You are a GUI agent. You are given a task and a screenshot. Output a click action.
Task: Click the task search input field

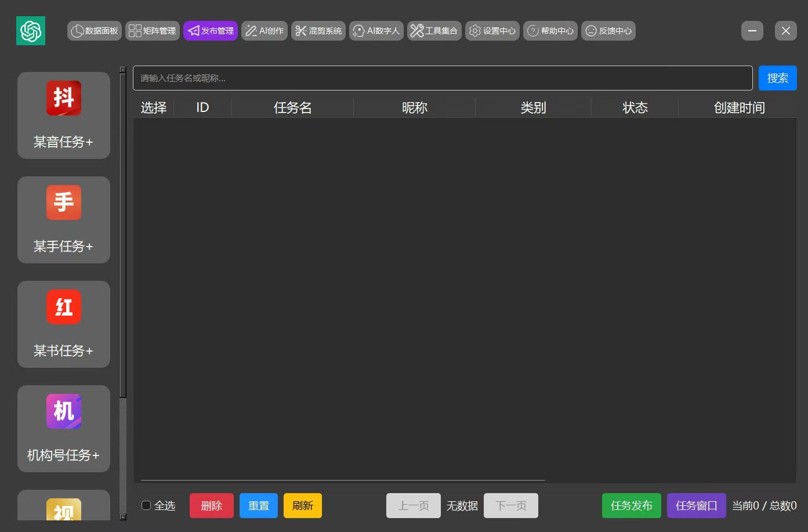443,78
